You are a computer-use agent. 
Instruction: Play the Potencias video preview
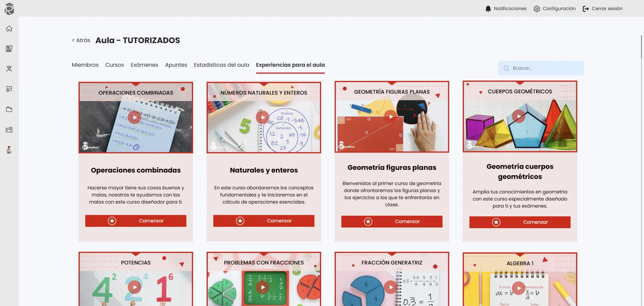[x=135, y=287]
